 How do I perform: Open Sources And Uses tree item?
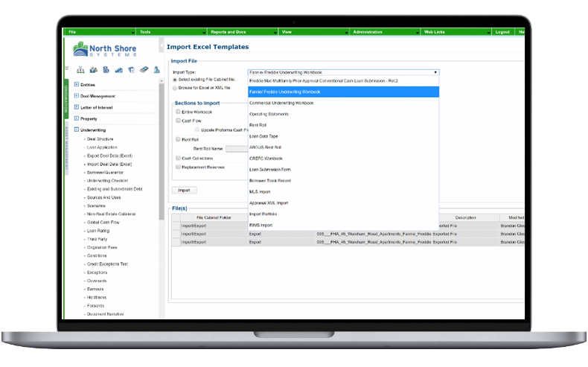coord(104,197)
